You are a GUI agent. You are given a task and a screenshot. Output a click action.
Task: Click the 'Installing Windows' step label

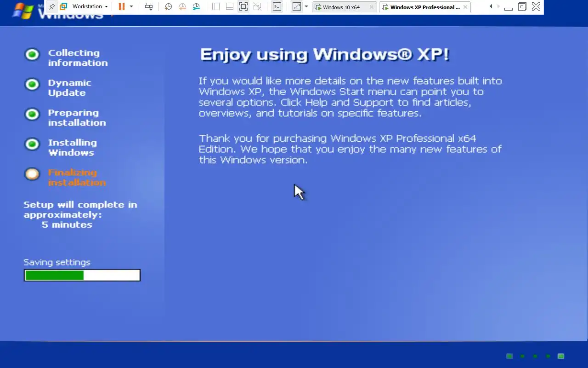73,148
